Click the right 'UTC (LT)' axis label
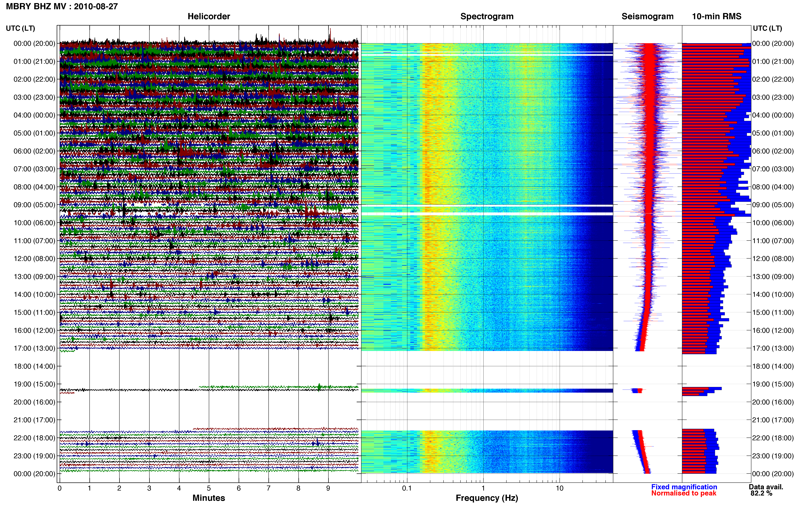Screen dimensions: 812x508 (x=767, y=28)
